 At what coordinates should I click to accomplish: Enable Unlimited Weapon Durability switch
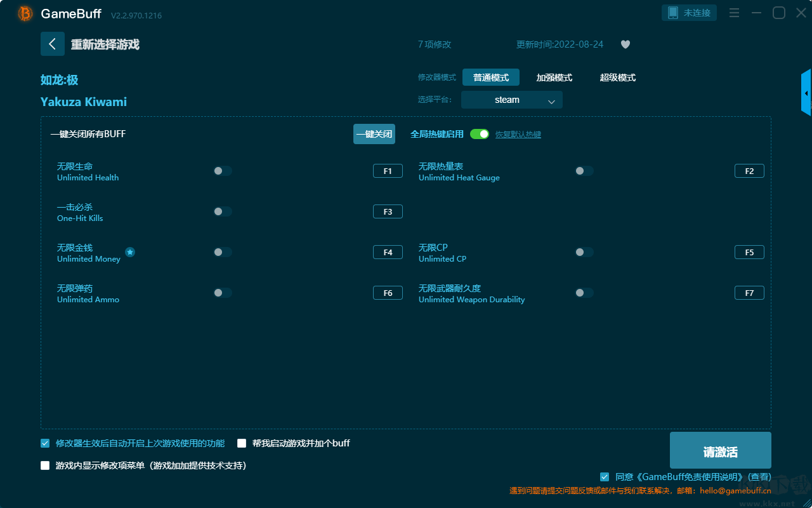[x=584, y=293]
